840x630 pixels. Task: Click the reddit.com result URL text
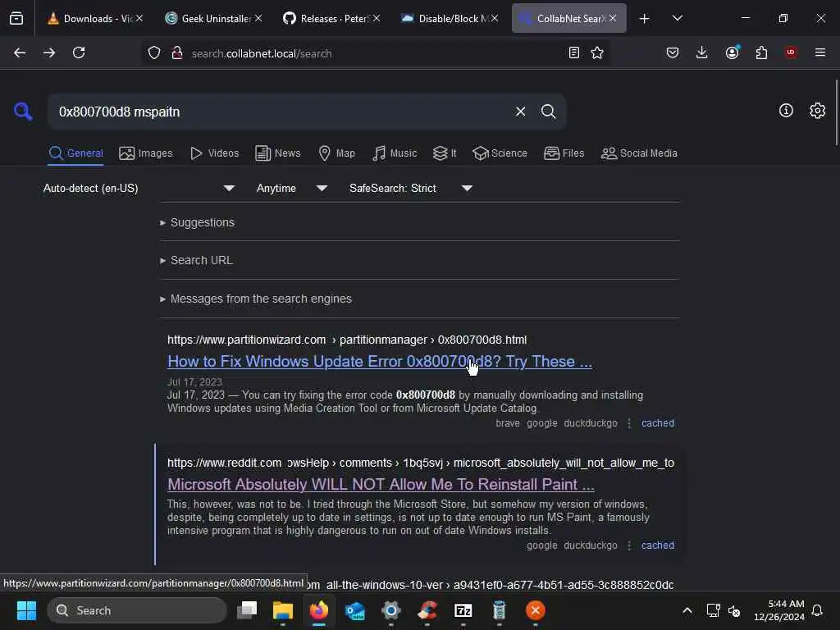[x=421, y=463]
